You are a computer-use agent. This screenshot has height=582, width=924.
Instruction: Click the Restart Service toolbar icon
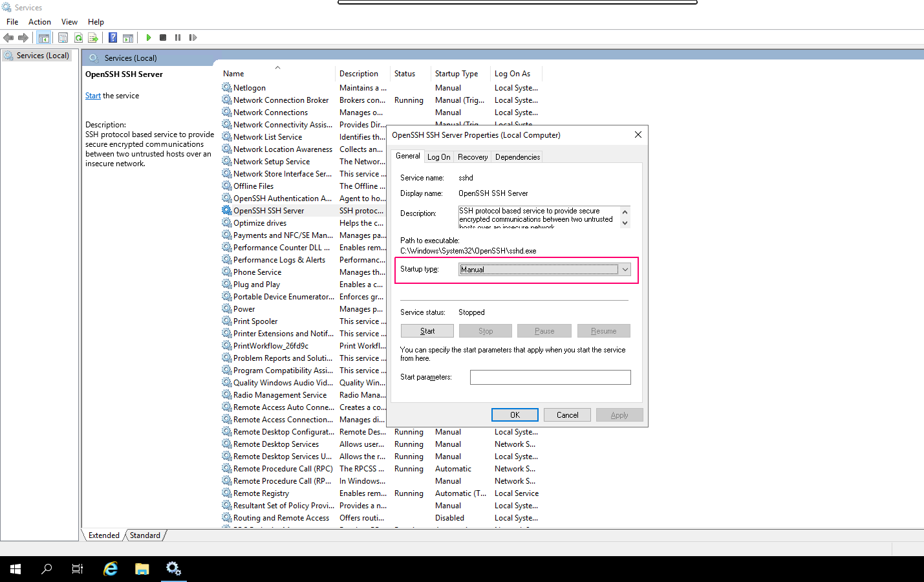pyautogui.click(x=193, y=38)
